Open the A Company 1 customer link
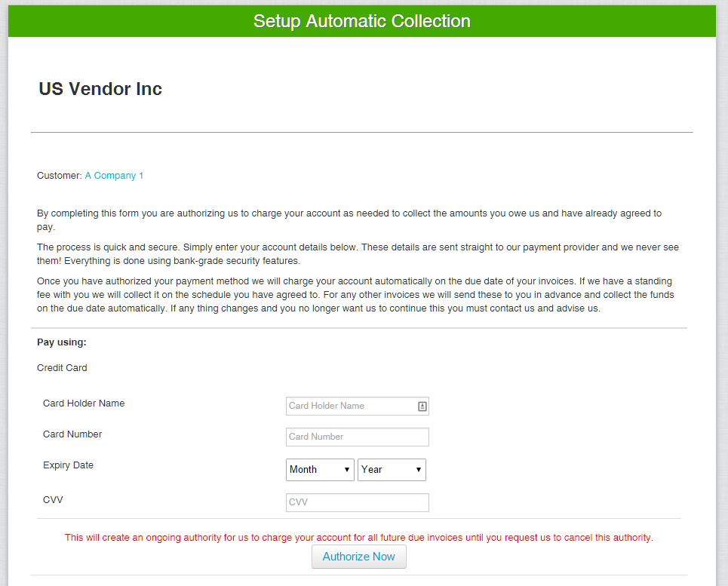Screen dimensions: 728x586 (114, 176)
